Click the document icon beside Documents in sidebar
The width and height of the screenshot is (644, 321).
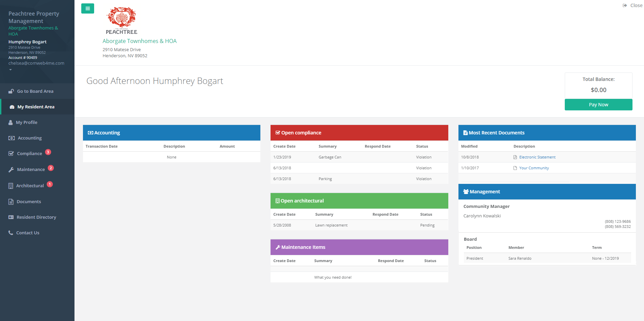(11, 202)
